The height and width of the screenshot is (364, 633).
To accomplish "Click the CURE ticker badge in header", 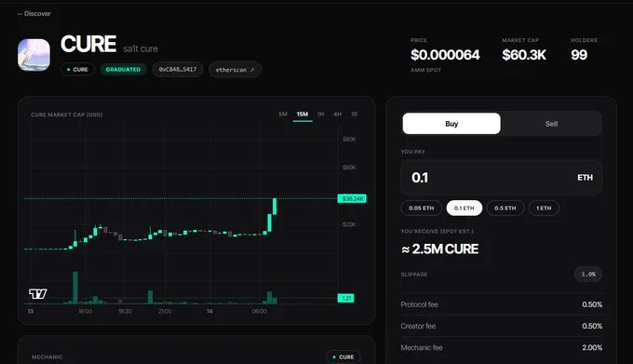I will (x=77, y=70).
